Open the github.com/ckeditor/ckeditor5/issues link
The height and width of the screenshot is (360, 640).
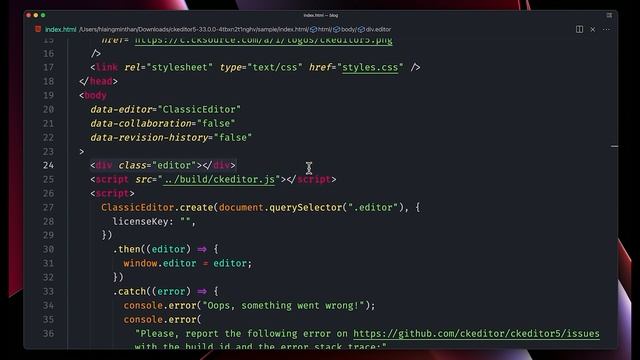[x=476, y=333]
